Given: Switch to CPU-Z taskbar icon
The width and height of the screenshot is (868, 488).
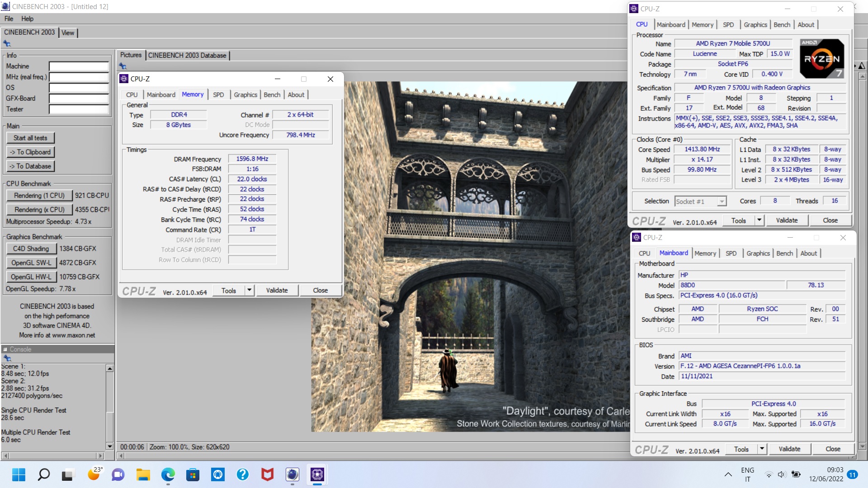Looking at the screenshot, I should (317, 474).
